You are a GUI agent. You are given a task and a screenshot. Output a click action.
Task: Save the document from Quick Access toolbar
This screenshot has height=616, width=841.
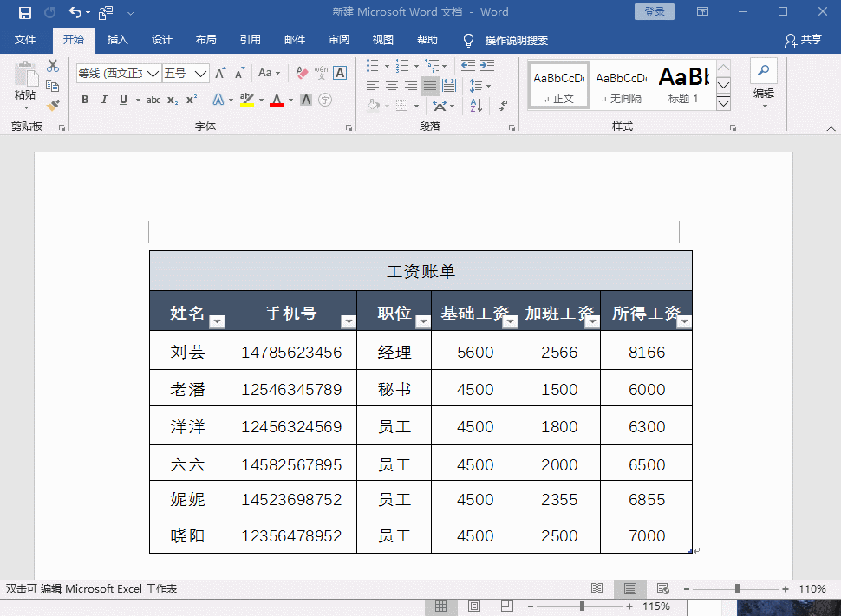[24, 12]
